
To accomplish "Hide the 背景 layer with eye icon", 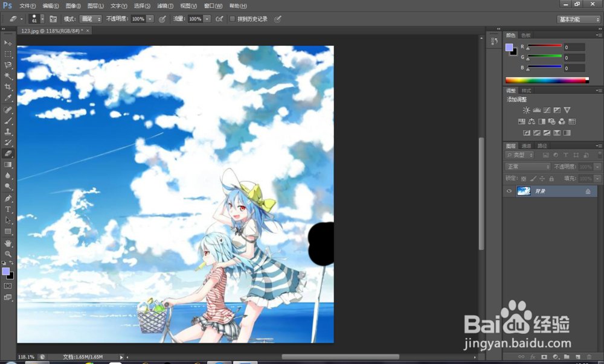I will 509,191.
